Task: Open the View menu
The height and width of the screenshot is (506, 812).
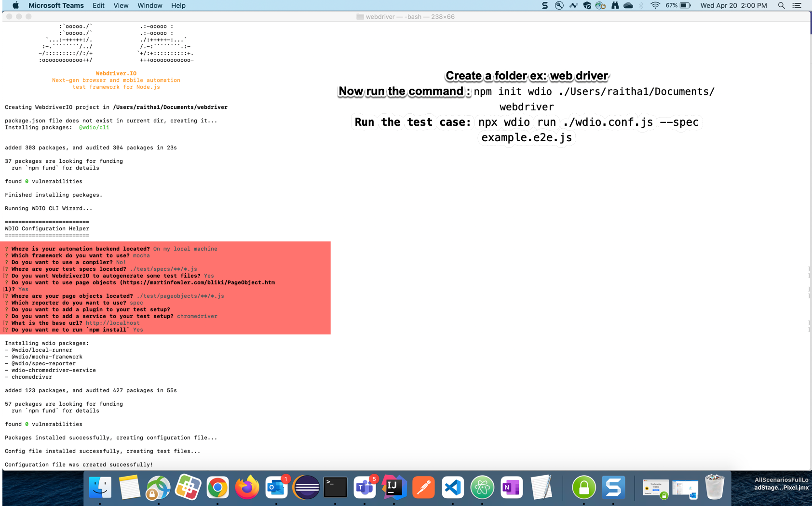Action: 121,5
